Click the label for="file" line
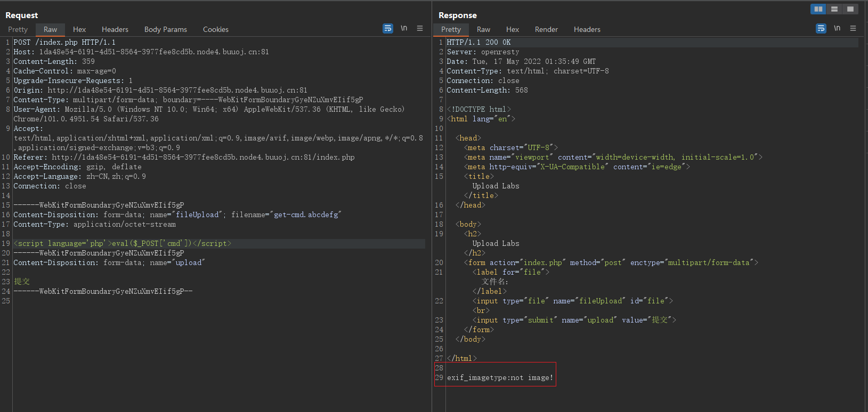Screen dimensions: 868x412 pyautogui.click(x=511, y=272)
